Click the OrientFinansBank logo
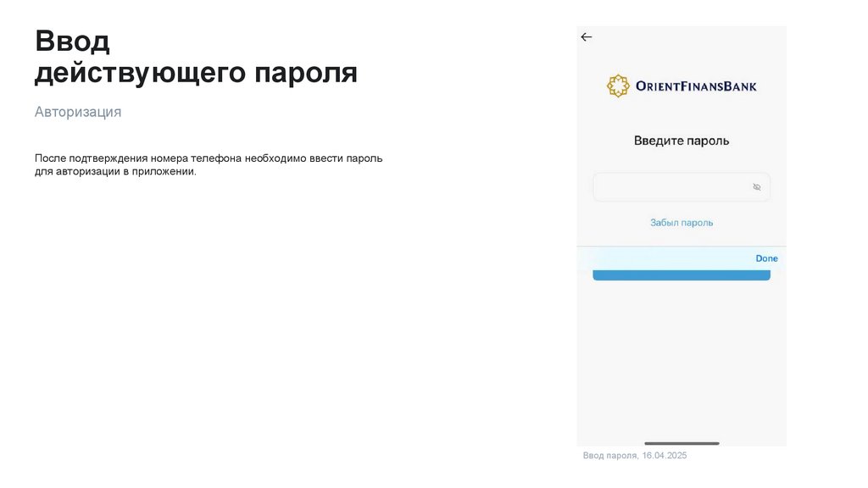The width and height of the screenshot is (868, 488). 682,86
